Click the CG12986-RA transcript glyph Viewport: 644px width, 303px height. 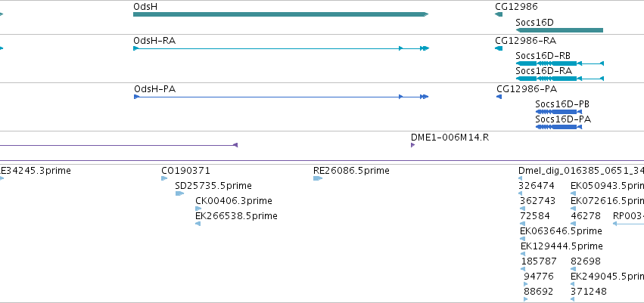click(x=499, y=48)
